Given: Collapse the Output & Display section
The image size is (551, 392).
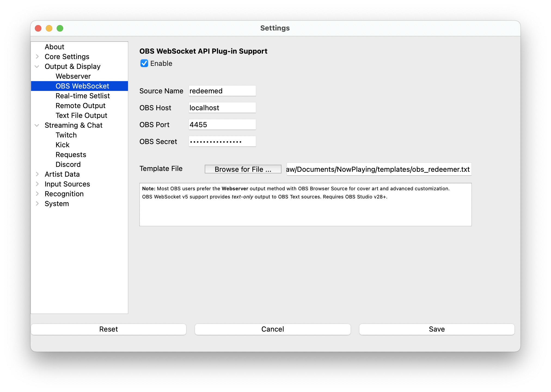Looking at the screenshot, I should [37, 66].
